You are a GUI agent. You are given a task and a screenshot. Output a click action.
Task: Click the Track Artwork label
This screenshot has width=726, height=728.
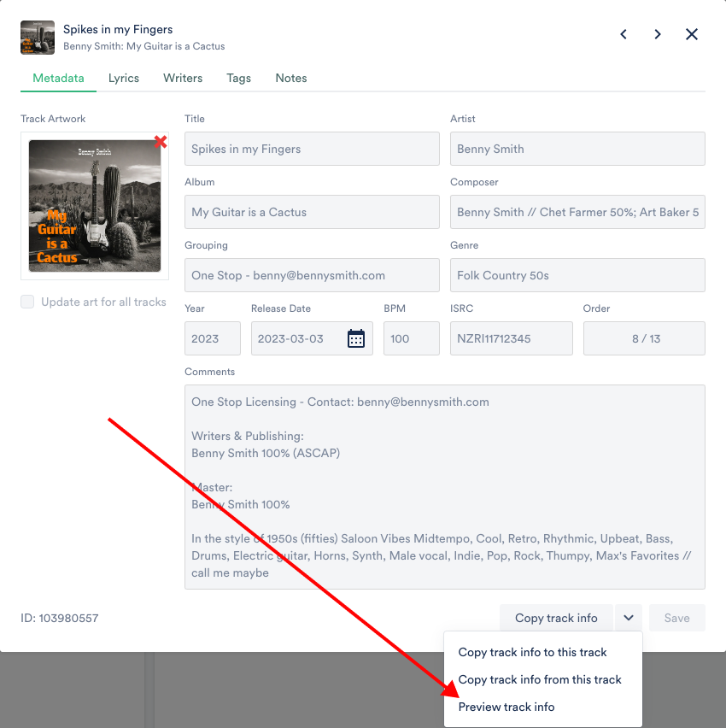coord(53,119)
